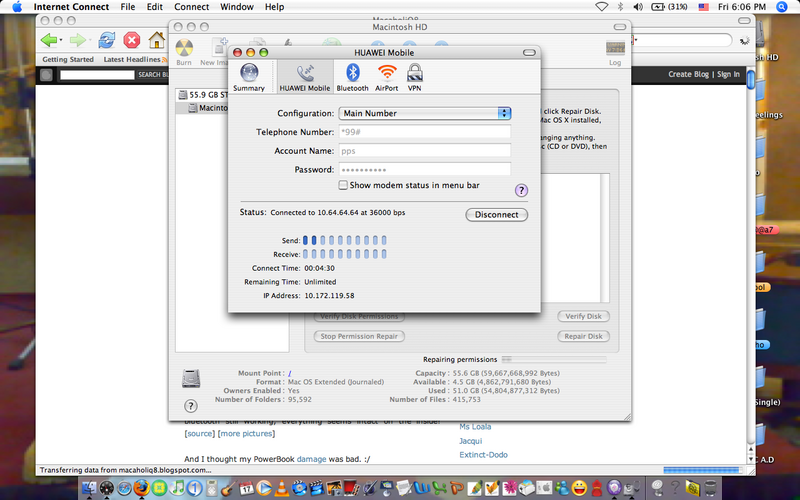Open the File menu
Screen dimensions: 800x500
[128, 7]
